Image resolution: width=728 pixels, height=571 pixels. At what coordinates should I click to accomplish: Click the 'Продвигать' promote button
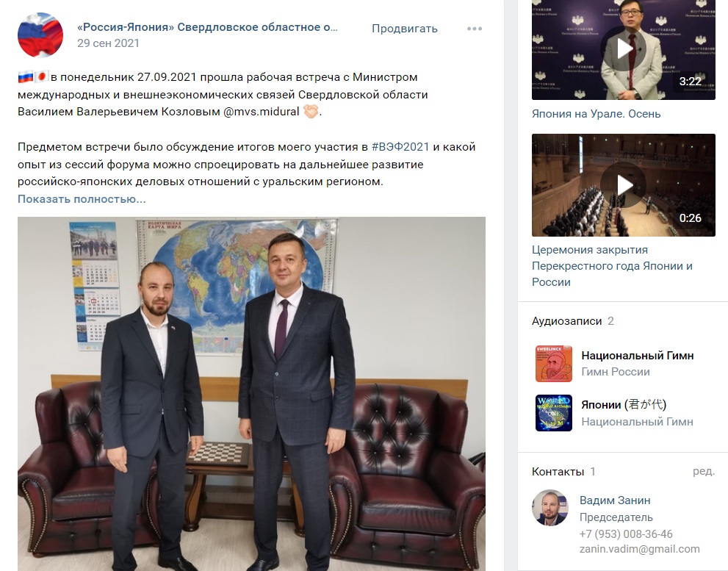pyautogui.click(x=404, y=29)
